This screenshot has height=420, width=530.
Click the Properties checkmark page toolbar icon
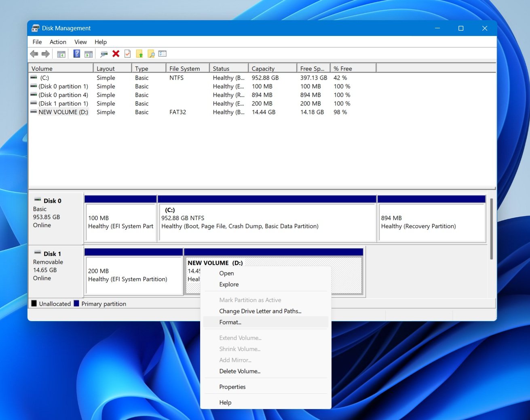(128, 54)
